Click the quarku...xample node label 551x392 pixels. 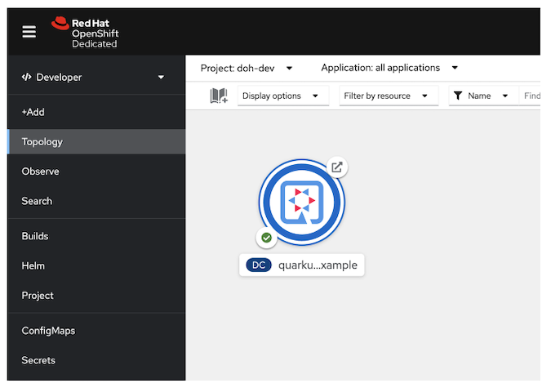coord(317,265)
